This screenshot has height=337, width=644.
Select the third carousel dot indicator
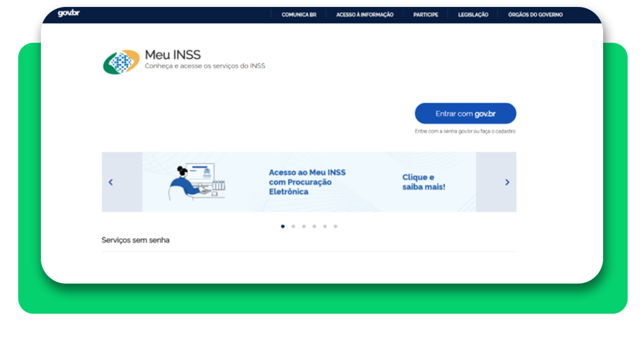pyautogui.click(x=304, y=226)
